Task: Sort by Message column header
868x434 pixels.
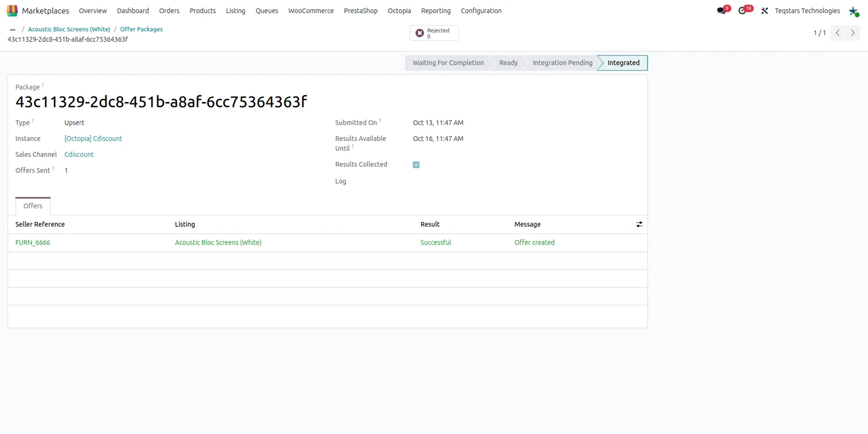Action: click(527, 224)
